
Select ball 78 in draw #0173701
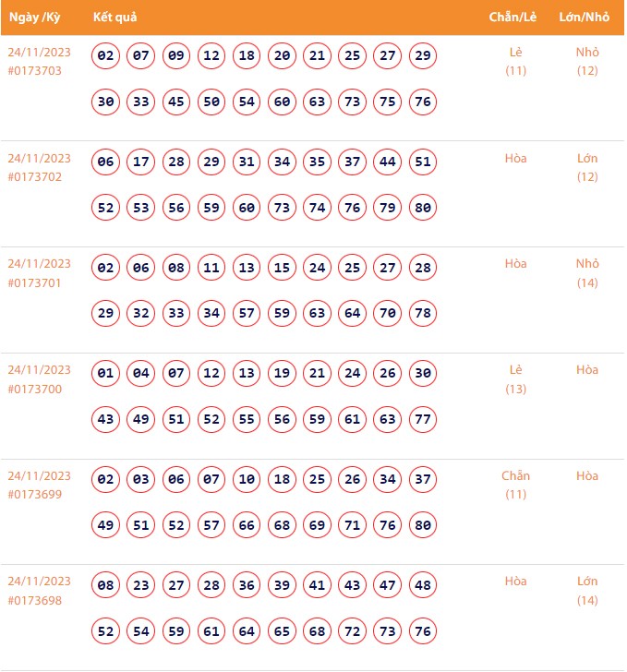coord(423,313)
